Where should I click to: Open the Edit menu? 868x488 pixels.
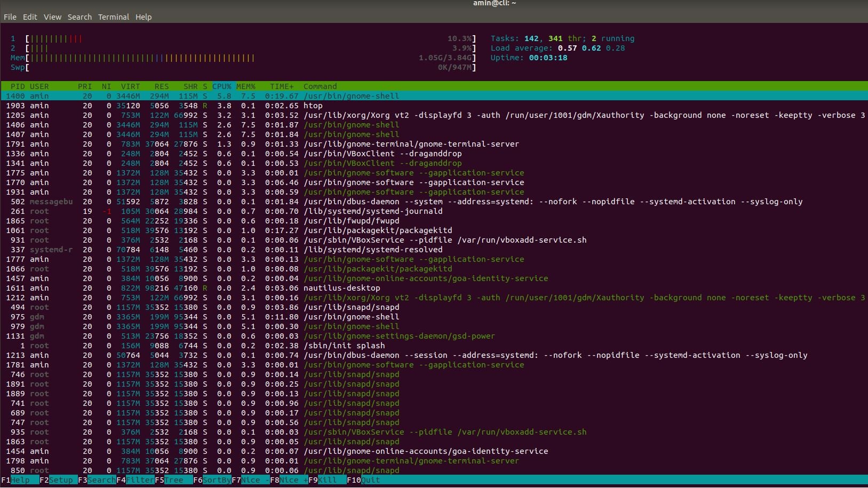pos(30,17)
